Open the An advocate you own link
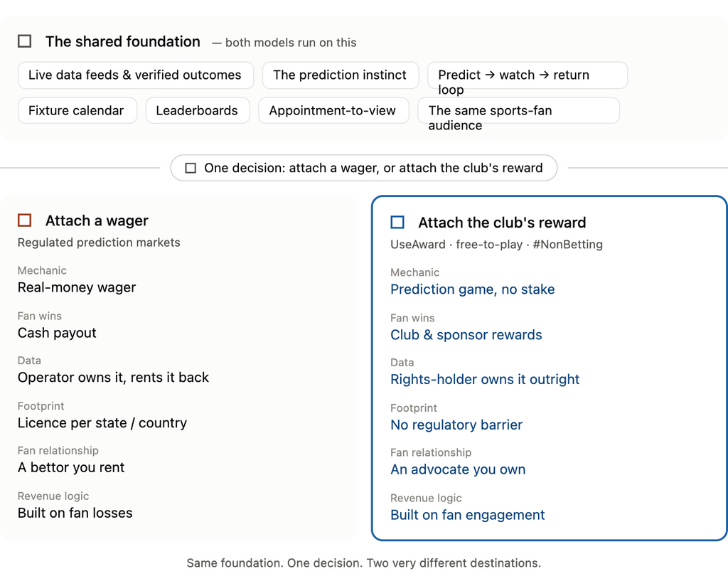The width and height of the screenshot is (728, 586). coord(458,469)
